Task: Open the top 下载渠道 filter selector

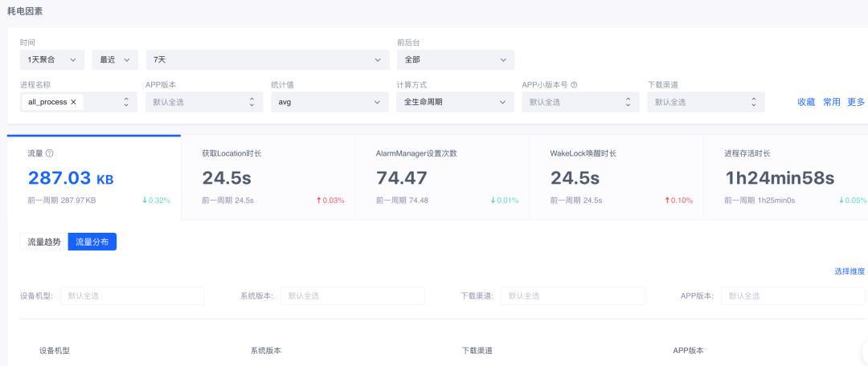Action: (706, 102)
